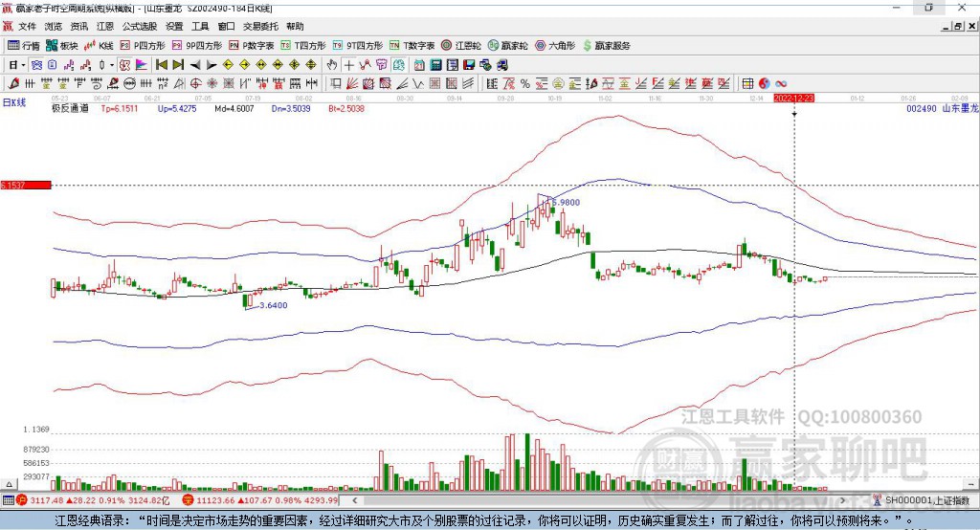Click the 2022-12-23 red date marker
Image resolution: width=980 pixels, height=530 pixels.
[x=793, y=99]
